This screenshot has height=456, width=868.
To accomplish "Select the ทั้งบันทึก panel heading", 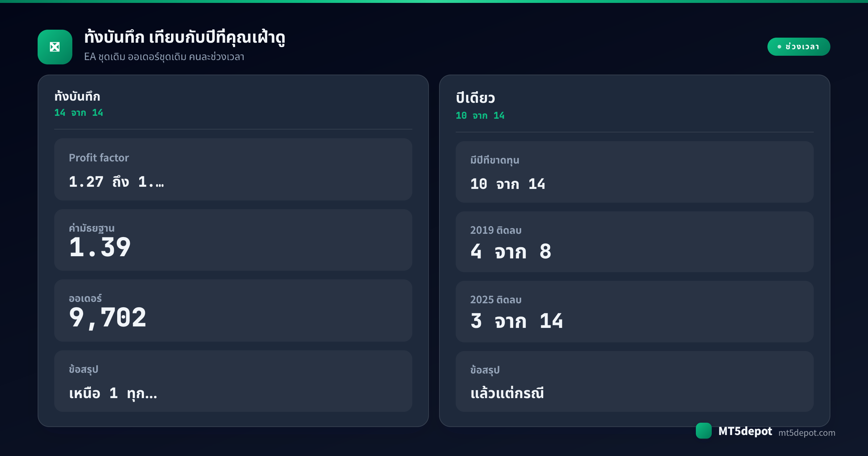I will [77, 96].
